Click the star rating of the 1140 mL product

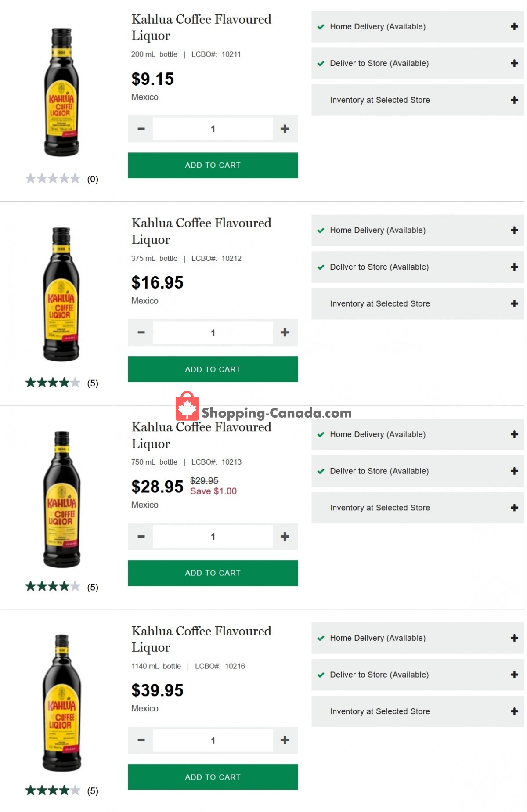(x=52, y=790)
